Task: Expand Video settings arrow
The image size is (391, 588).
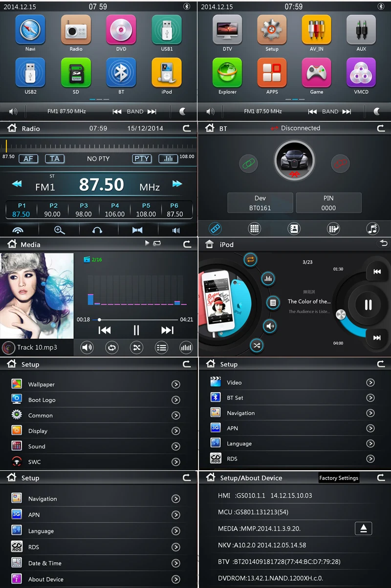Action: coord(370,382)
